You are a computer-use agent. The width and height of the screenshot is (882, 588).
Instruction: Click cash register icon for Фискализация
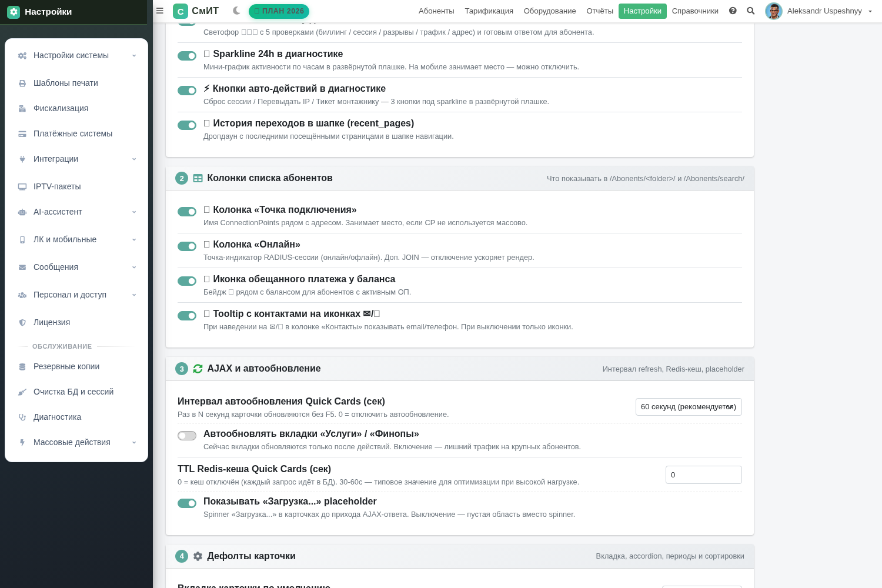click(x=22, y=109)
